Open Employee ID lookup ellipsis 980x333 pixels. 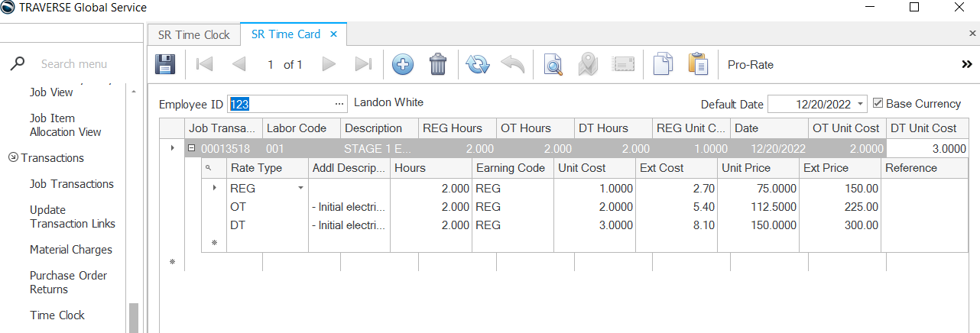(340, 103)
